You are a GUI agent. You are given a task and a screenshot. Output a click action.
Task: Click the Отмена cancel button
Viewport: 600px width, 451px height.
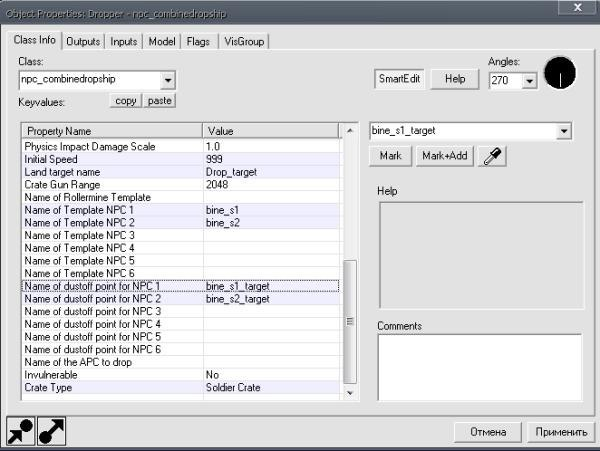pos(488,432)
